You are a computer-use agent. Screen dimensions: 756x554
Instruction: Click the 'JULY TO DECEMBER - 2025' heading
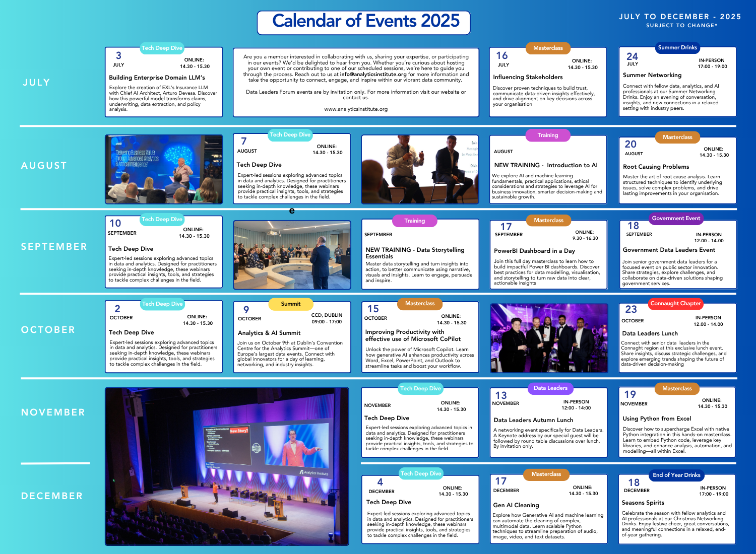tap(680, 17)
